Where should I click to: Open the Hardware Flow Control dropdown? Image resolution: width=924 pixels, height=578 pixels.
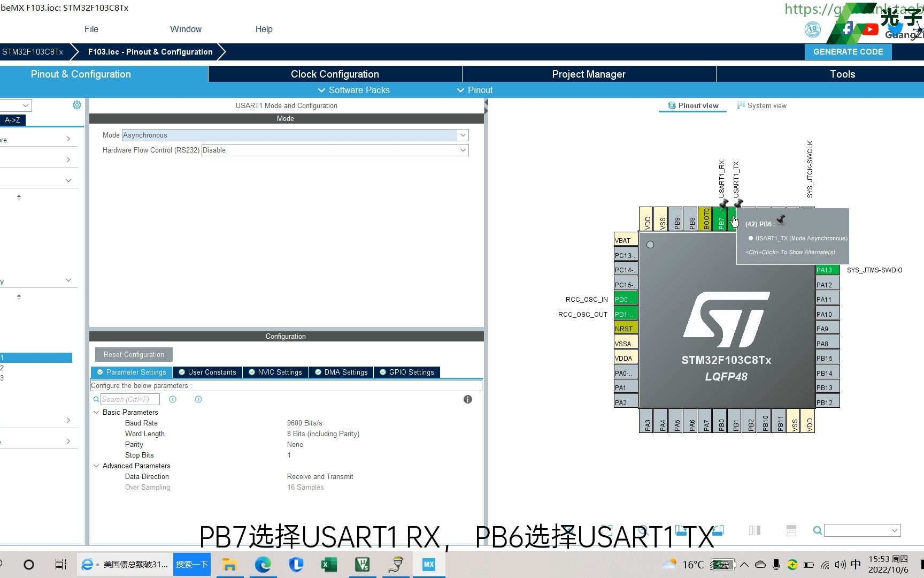click(x=463, y=150)
